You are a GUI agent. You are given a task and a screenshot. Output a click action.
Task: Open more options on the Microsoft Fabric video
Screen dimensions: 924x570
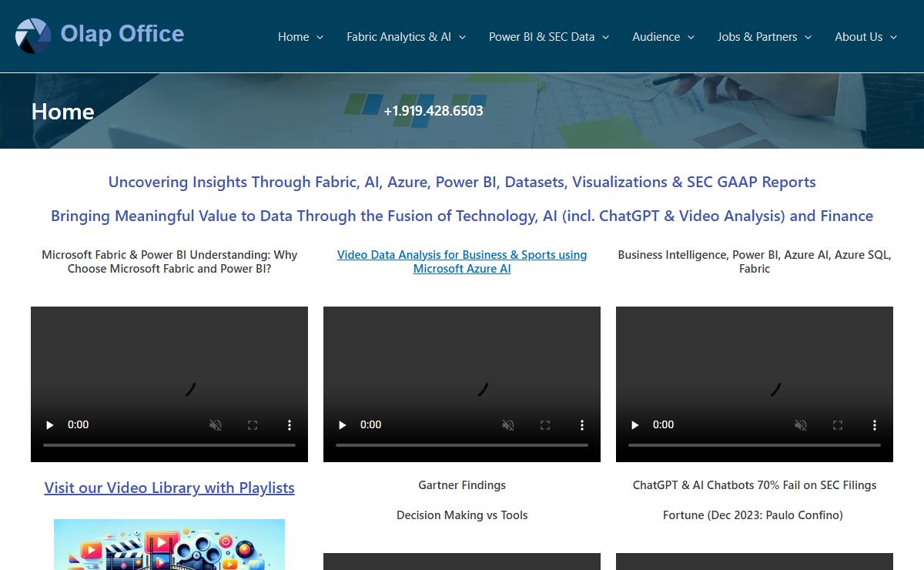coord(290,424)
